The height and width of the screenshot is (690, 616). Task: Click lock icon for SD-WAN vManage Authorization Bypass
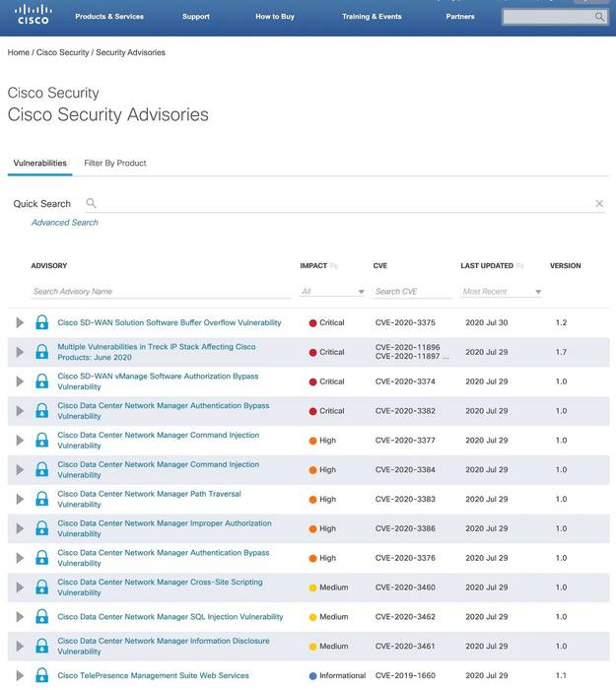[x=41, y=381]
